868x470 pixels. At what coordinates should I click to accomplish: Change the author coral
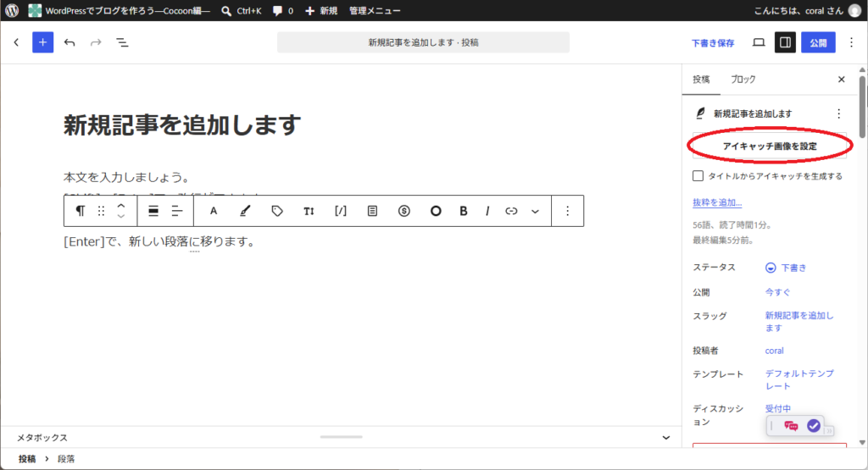point(774,351)
